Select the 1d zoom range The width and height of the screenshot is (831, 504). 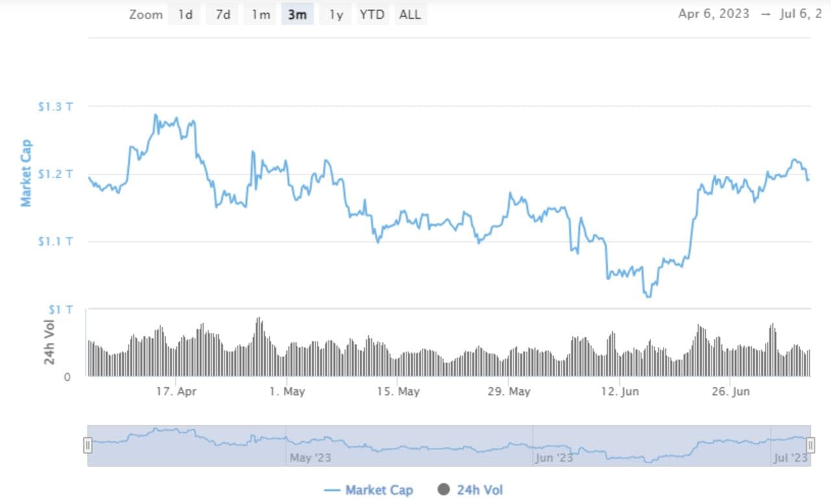(x=185, y=14)
